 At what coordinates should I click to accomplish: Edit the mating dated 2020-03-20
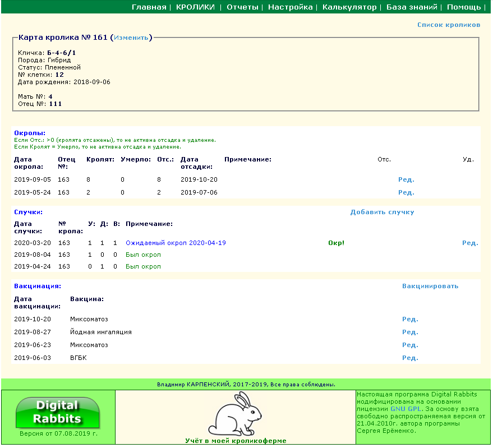470,243
